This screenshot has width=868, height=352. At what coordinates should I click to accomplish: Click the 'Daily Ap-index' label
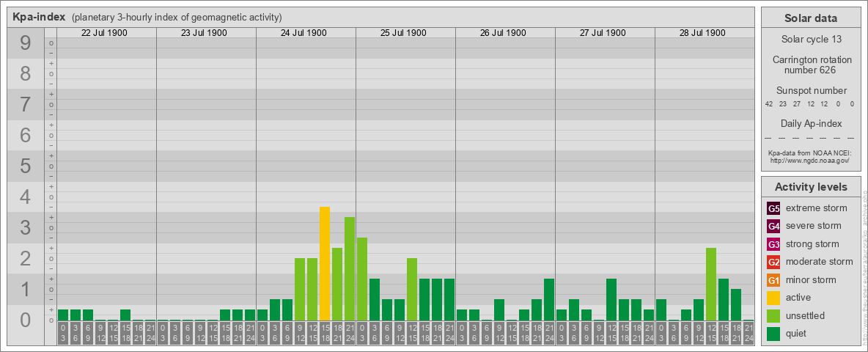point(811,123)
